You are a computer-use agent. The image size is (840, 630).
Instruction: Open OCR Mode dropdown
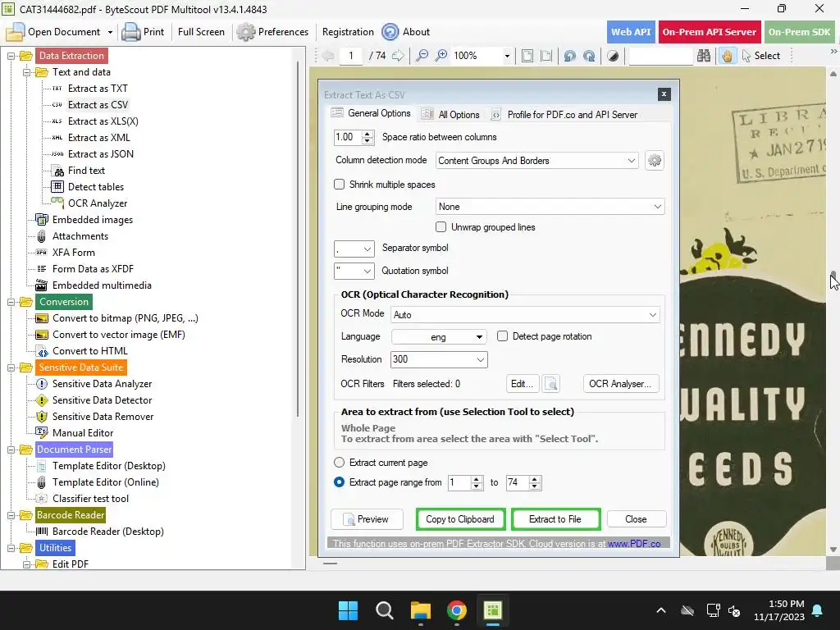525,314
